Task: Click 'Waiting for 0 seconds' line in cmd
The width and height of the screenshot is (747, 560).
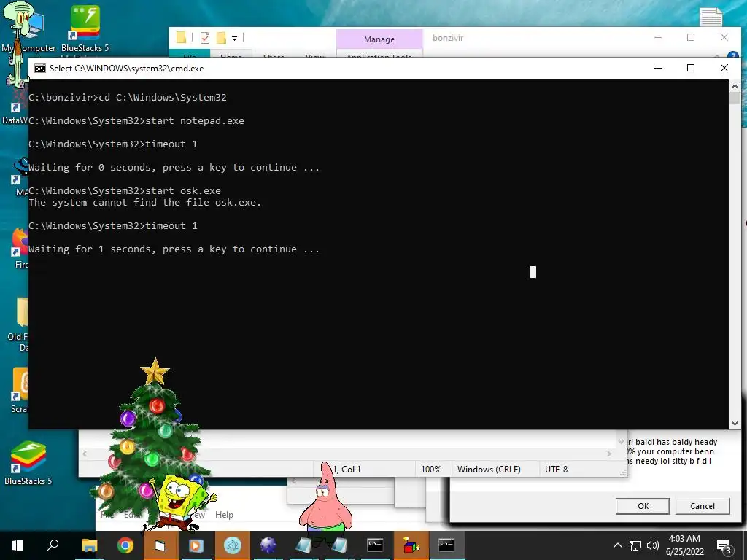Action: [174, 168]
